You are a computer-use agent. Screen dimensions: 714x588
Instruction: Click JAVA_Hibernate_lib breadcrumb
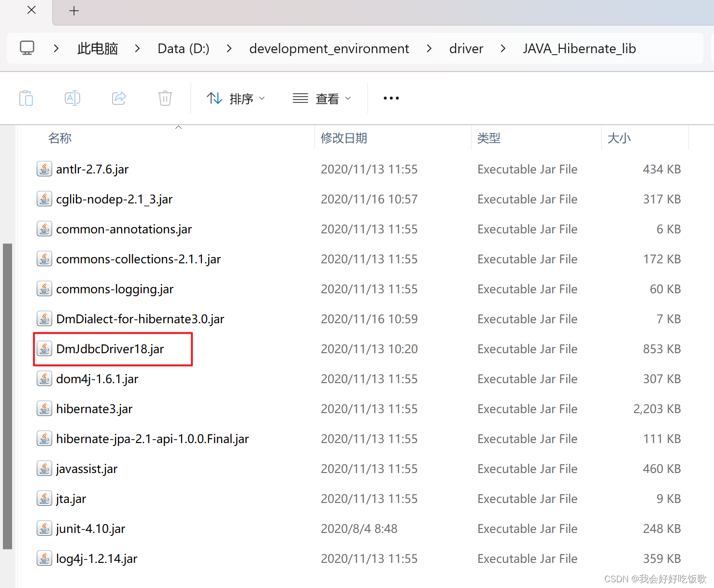point(579,48)
